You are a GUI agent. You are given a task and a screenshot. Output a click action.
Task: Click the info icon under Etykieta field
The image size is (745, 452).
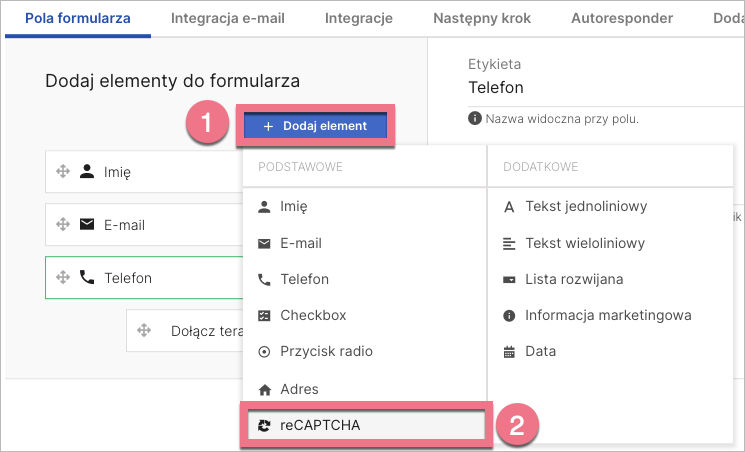tap(475, 119)
